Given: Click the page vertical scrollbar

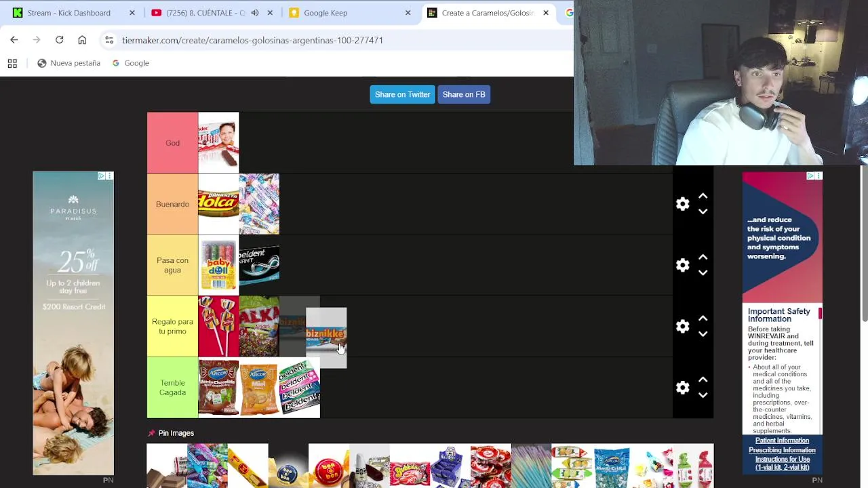Looking at the screenshot, I should (x=864, y=244).
